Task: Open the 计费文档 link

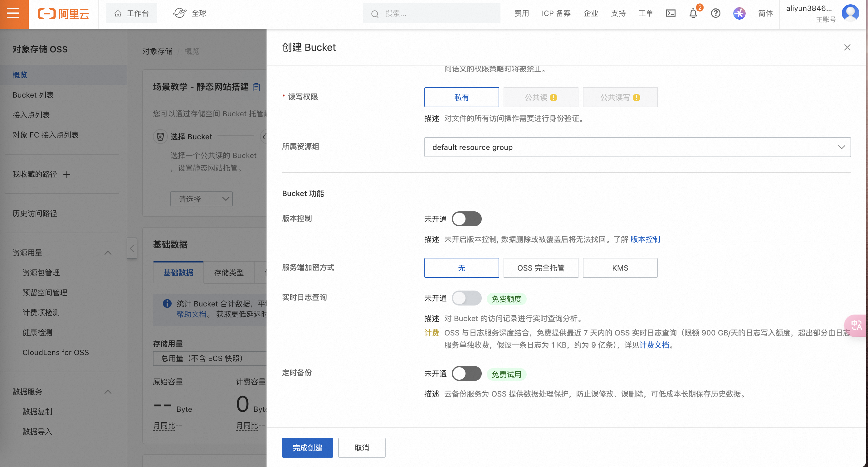Action: pos(654,345)
